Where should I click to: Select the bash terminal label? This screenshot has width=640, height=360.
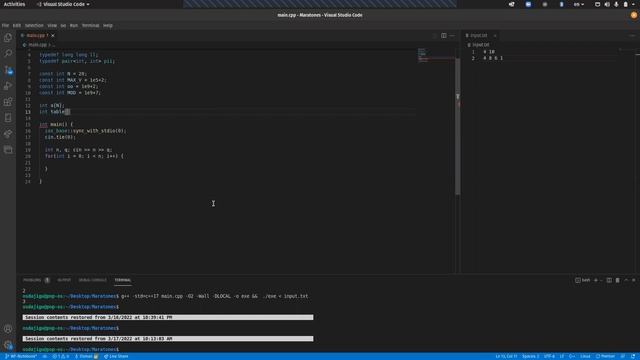pyautogui.click(x=583, y=280)
